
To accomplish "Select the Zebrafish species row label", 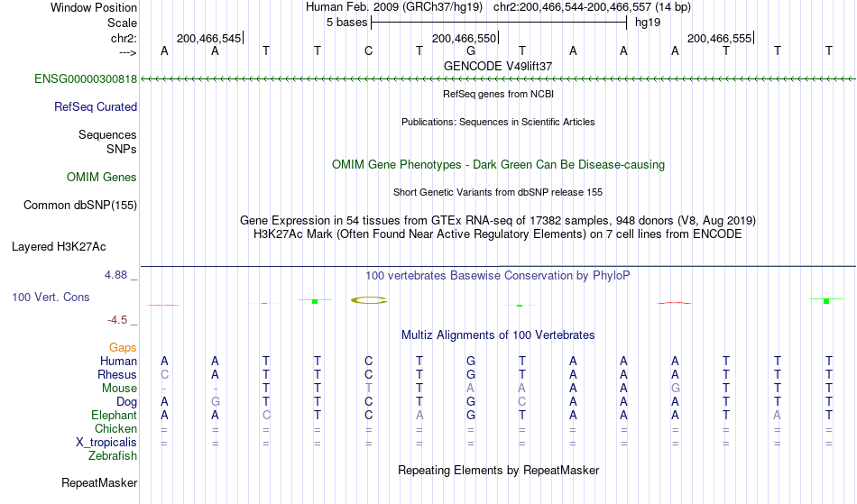I will (x=113, y=456).
